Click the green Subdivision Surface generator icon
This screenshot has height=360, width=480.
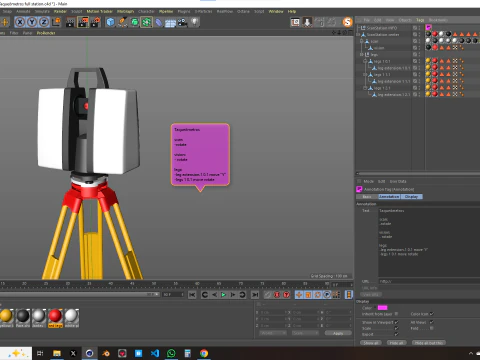[x=134, y=22]
